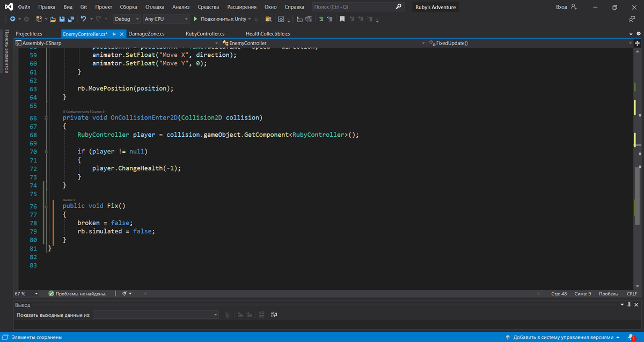
Task: Toggle a bookmark with the bookmark icon
Action: 342,19
